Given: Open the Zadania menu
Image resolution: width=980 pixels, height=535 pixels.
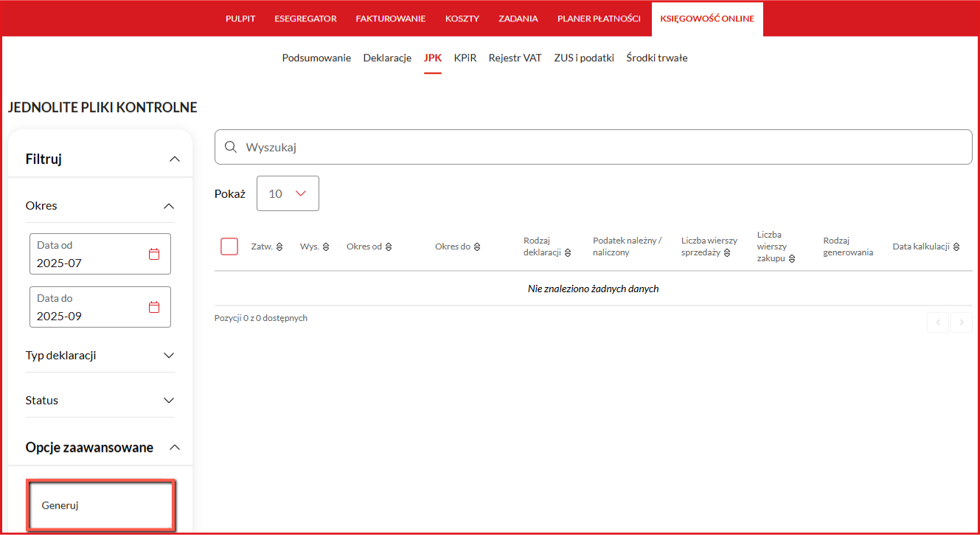Looking at the screenshot, I should tap(518, 18).
